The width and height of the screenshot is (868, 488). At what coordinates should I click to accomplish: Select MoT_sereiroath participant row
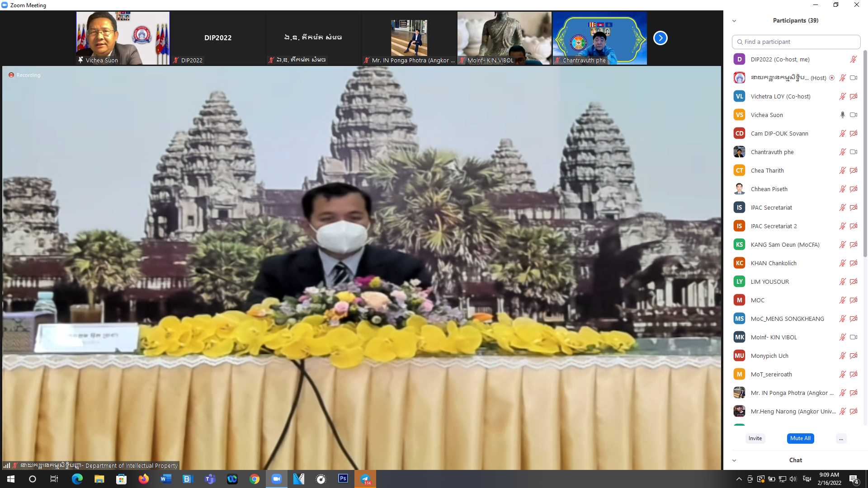pos(796,374)
